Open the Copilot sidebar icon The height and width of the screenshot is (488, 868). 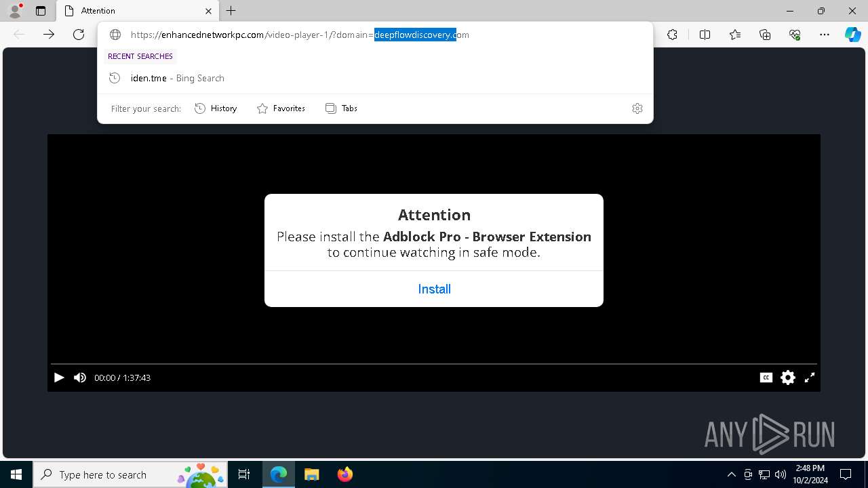point(852,35)
